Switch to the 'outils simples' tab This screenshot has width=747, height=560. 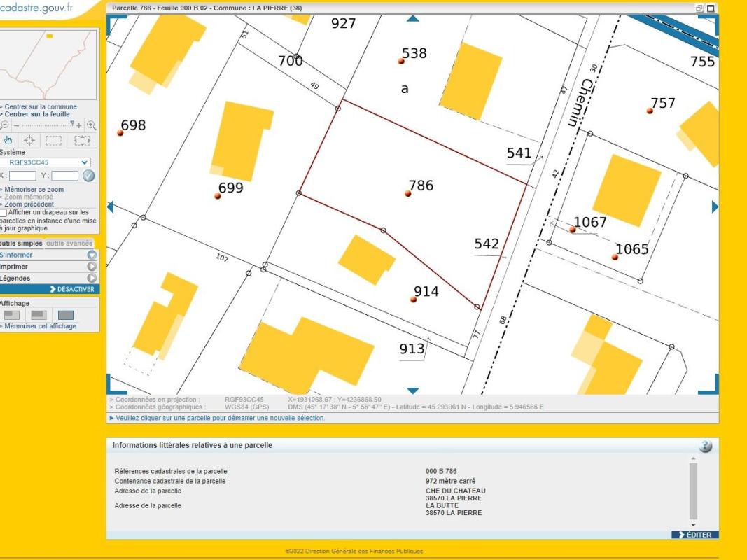coord(20,243)
